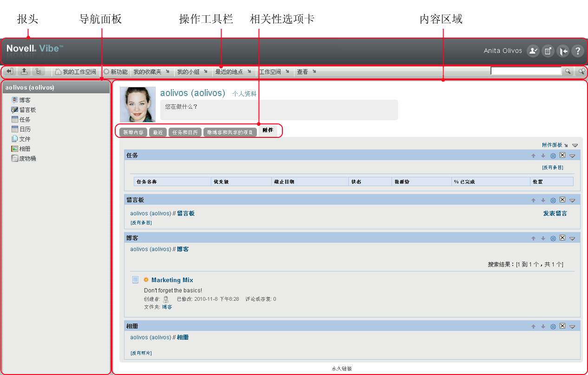The width and height of the screenshot is (588, 375).
Task: Click the orange sun icon beside Marketing Mix
Action: tap(146, 280)
